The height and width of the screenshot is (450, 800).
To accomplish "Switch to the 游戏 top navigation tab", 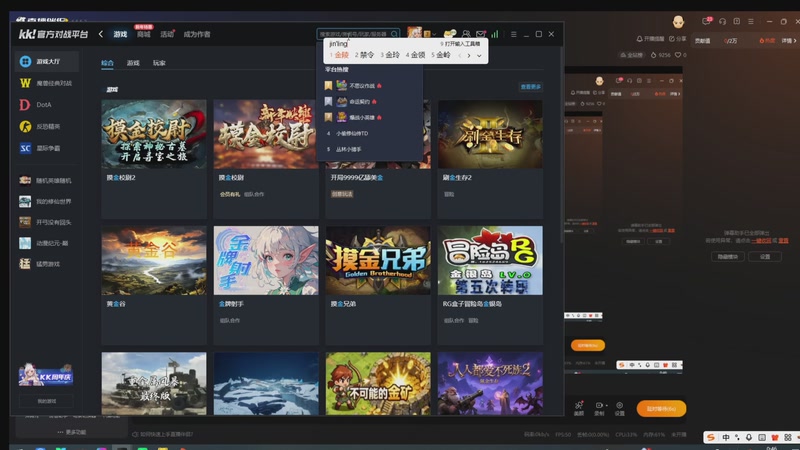I will click(120, 34).
